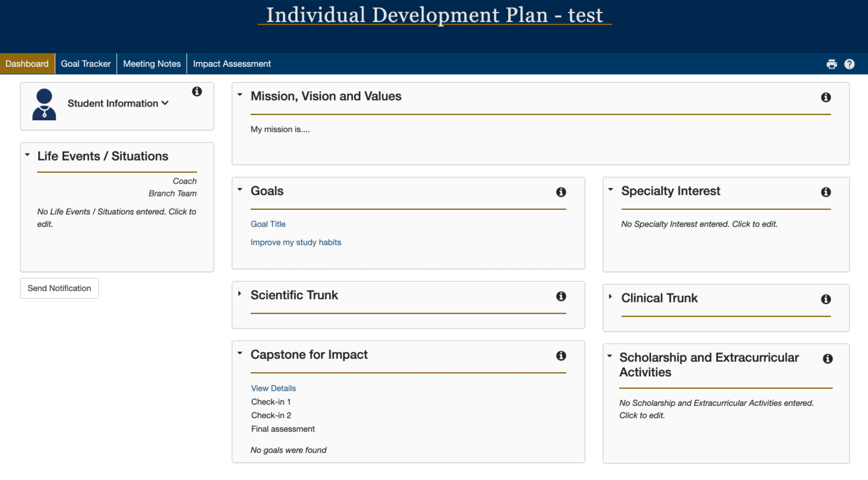The width and height of the screenshot is (868, 480).
Task: Open the Impact Assessment tab
Action: 232,64
